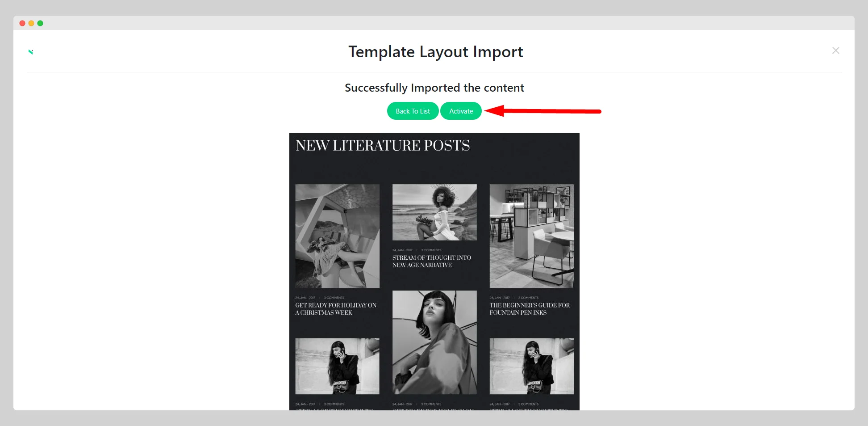Click the Activate button

point(461,111)
